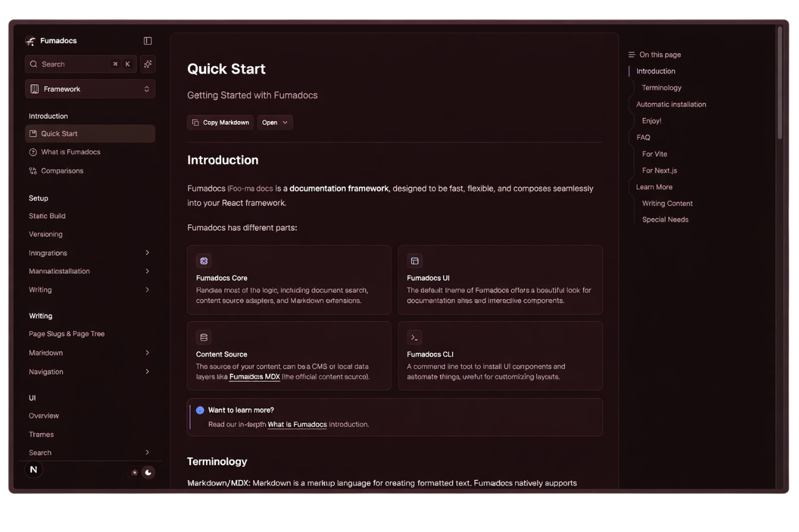Click the AI sparkle icon beside search
The image size is (799, 532).
tap(148, 64)
